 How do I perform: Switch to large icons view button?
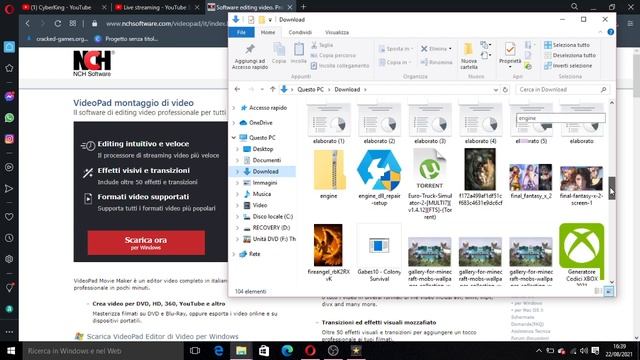pyautogui.click(x=609, y=291)
